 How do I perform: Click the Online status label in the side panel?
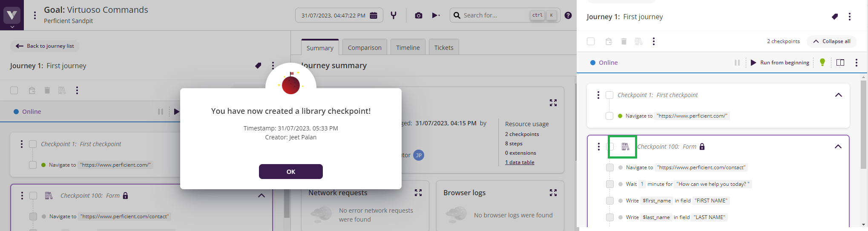click(x=608, y=63)
